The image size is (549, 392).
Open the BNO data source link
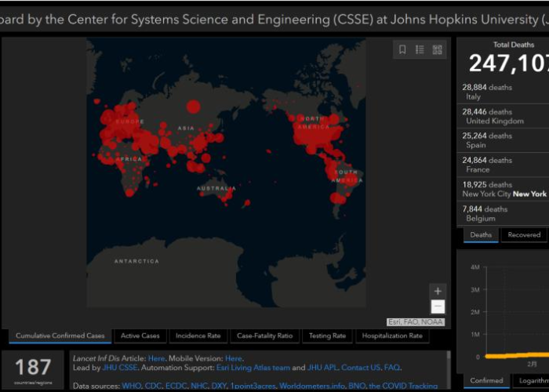tap(357, 386)
